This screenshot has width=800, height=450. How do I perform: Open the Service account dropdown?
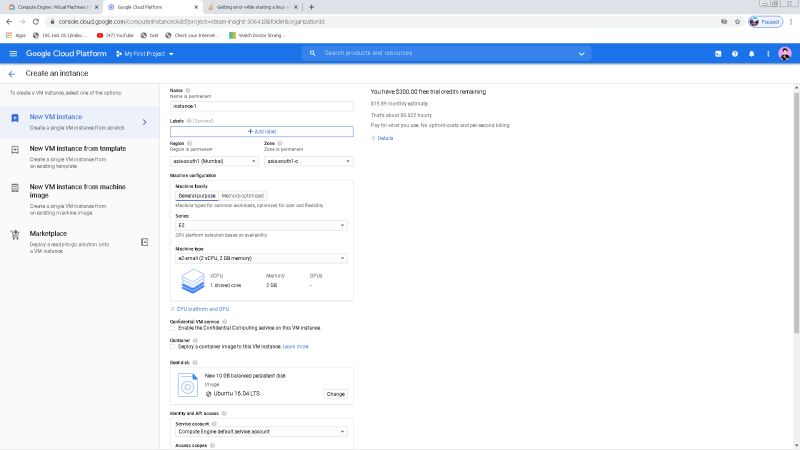click(x=261, y=432)
